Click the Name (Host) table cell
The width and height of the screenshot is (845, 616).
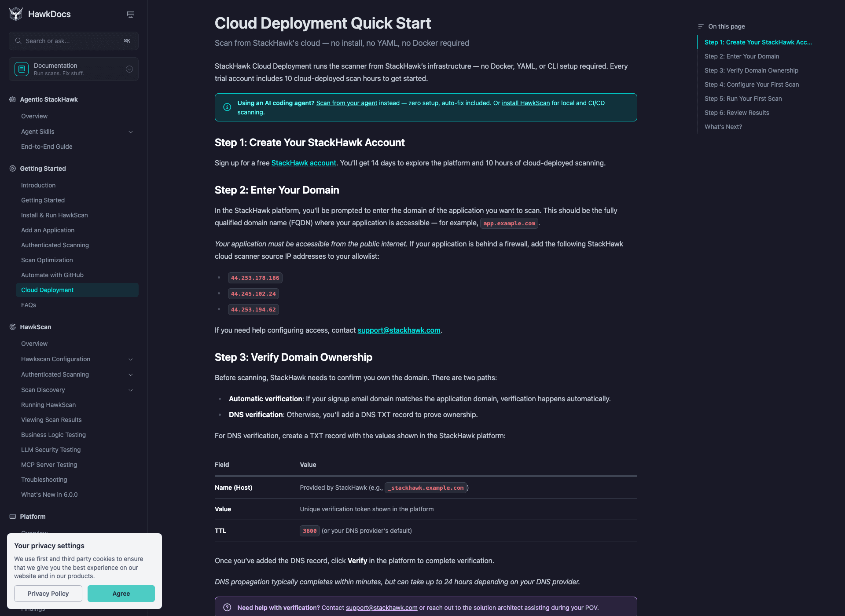coord(234,488)
